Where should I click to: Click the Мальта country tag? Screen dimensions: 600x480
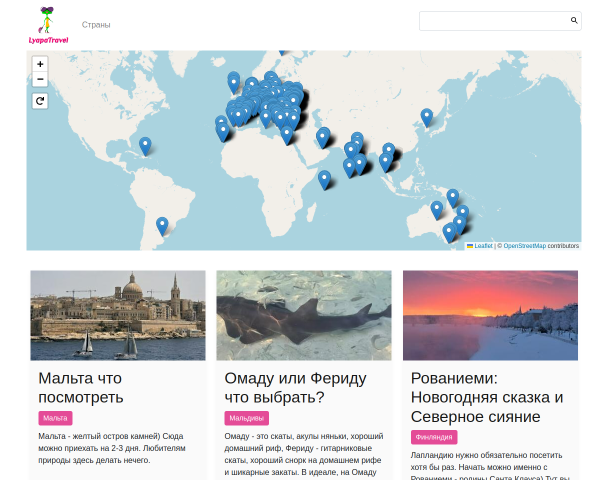[55, 418]
